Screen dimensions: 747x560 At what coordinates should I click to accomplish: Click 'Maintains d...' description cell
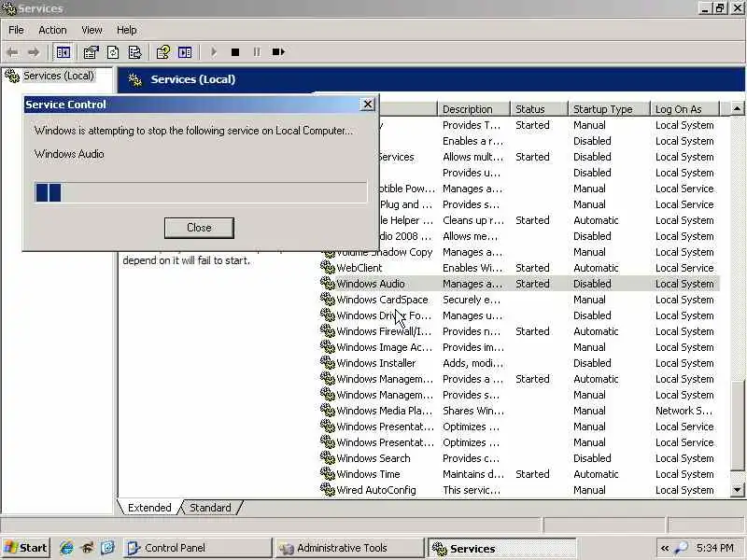472,474
